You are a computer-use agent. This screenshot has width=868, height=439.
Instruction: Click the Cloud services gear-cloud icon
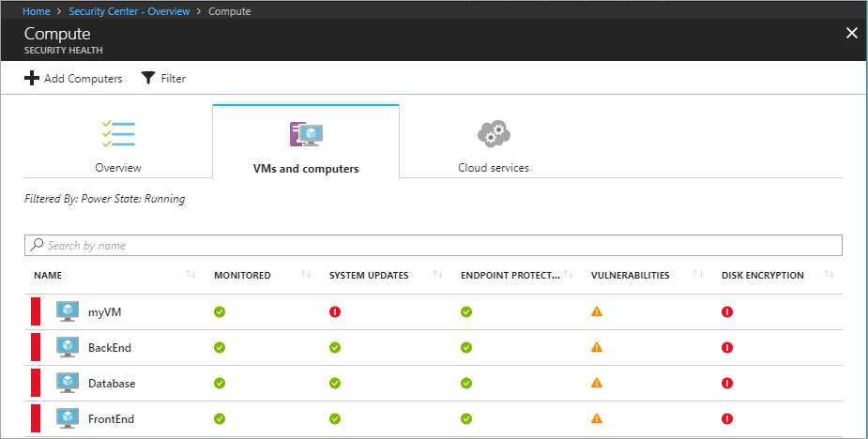494,134
